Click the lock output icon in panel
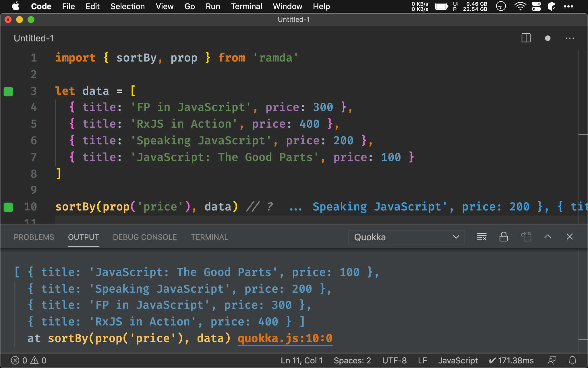Image resolution: width=588 pixels, height=368 pixels. 503,237
